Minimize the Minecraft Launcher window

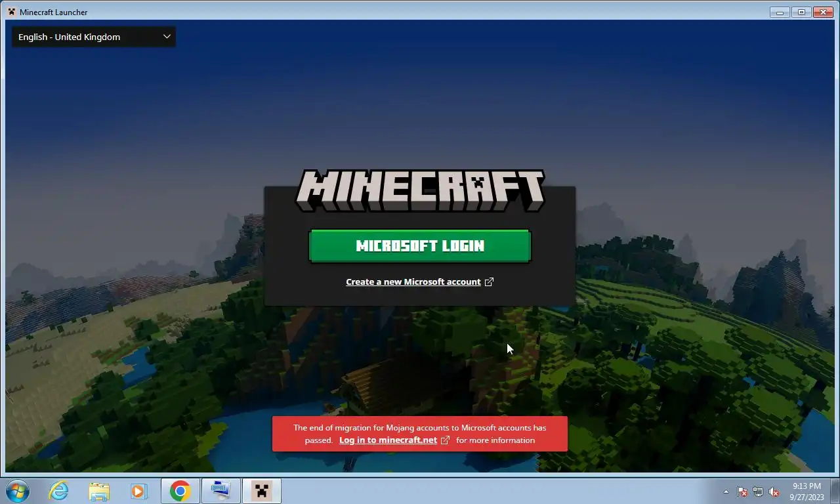point(780,12)
